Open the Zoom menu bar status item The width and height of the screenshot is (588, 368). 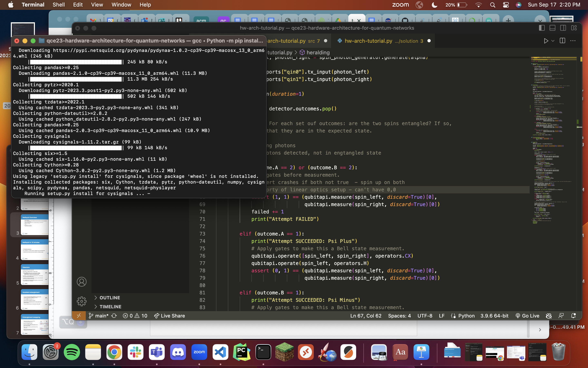[x=400, y=5]
